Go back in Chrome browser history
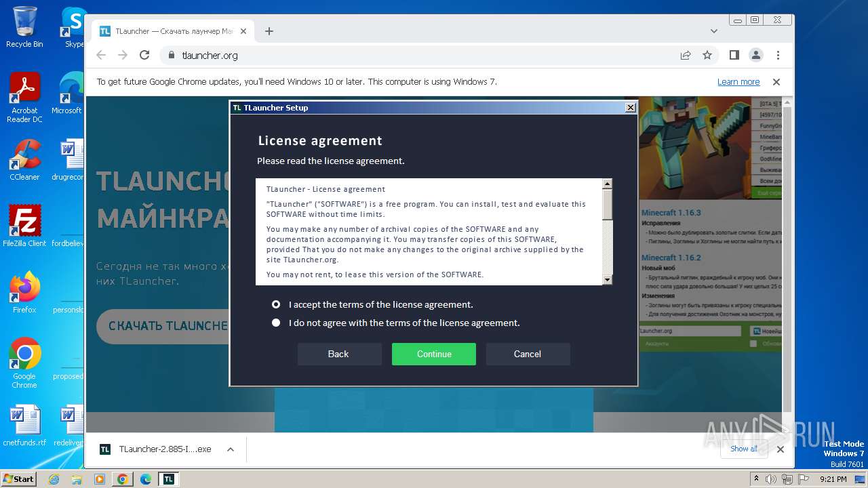Image resolution: width=868 pixels, height=488 pixels. click(101, 56)
